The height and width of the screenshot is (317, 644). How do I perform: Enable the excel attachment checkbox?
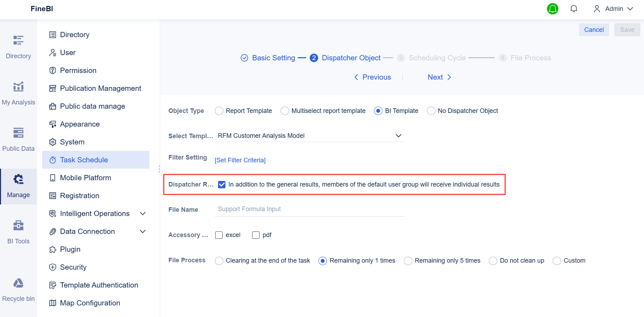coord(219,235)
